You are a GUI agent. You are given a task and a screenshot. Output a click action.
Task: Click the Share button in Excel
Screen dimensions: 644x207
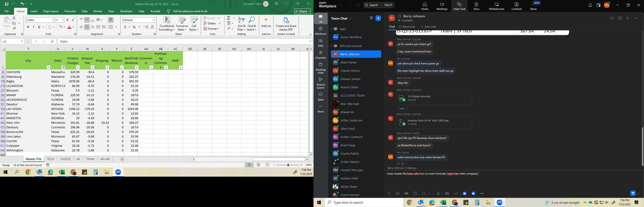pyautogui.click(x=302, y=11)
